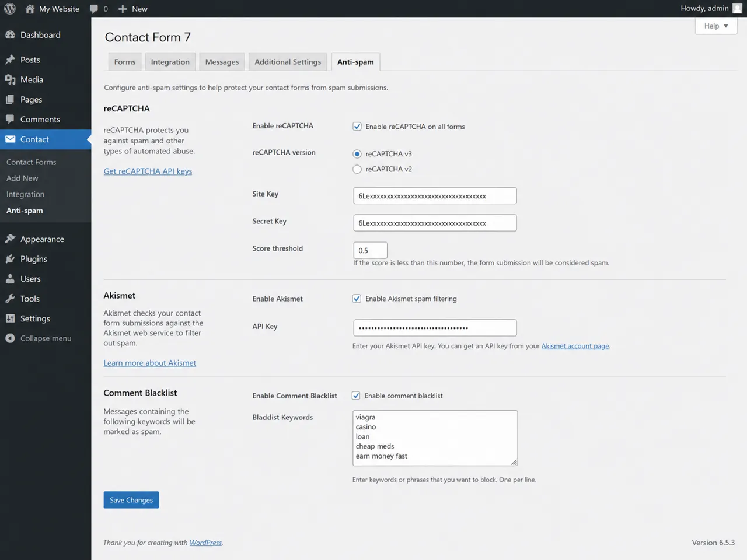
Task: Open admin user avatar icon
Action: (737, 9)
